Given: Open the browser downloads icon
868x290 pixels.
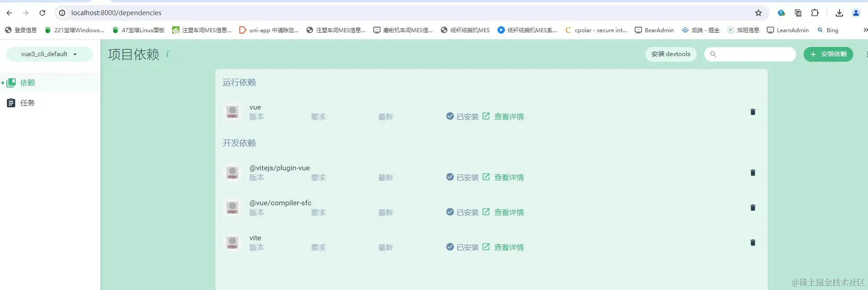Looking at the screenshot, I should click(839, 13).
